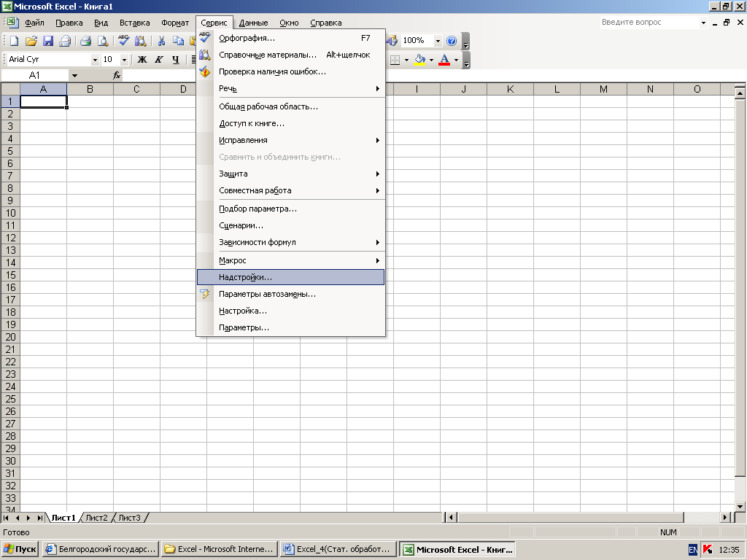Open Параметры автозамены entry

[x=290, y=294]
